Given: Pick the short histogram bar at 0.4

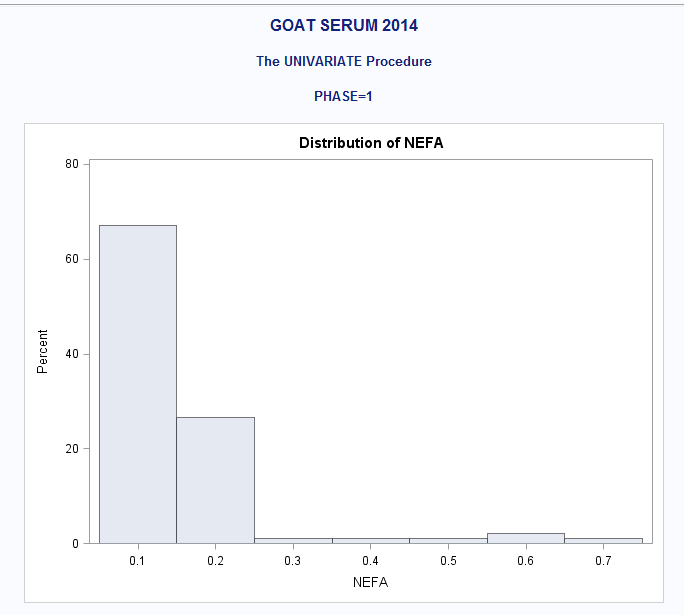Looking at the screenshot, I should coord(371,541).
